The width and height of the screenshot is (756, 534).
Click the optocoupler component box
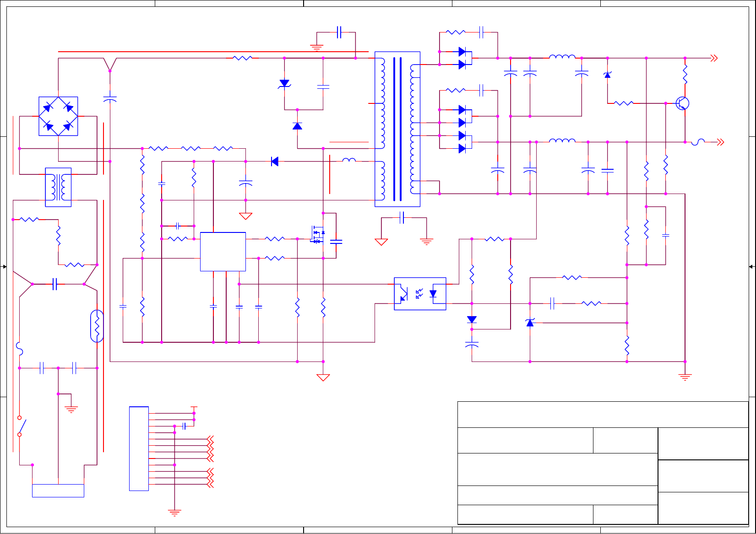click(420, 294)
